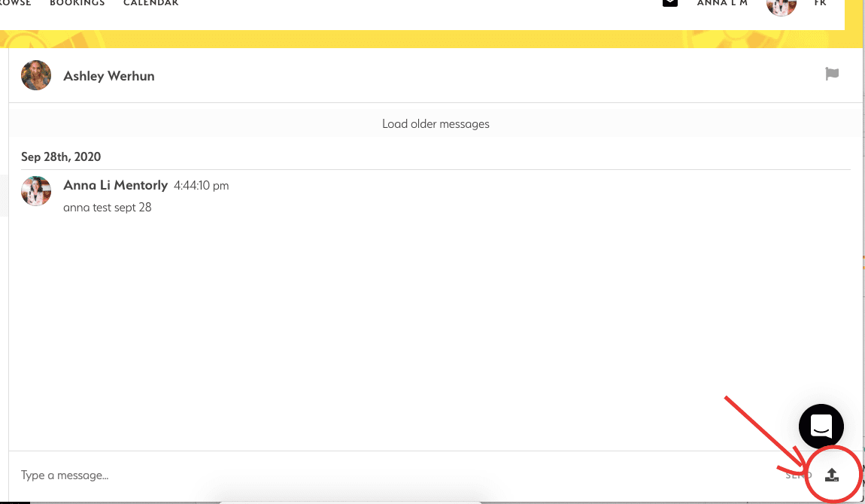Open the Intercom chat support bubble
Viewport: 865px width, 504px height.
point(821,427)
